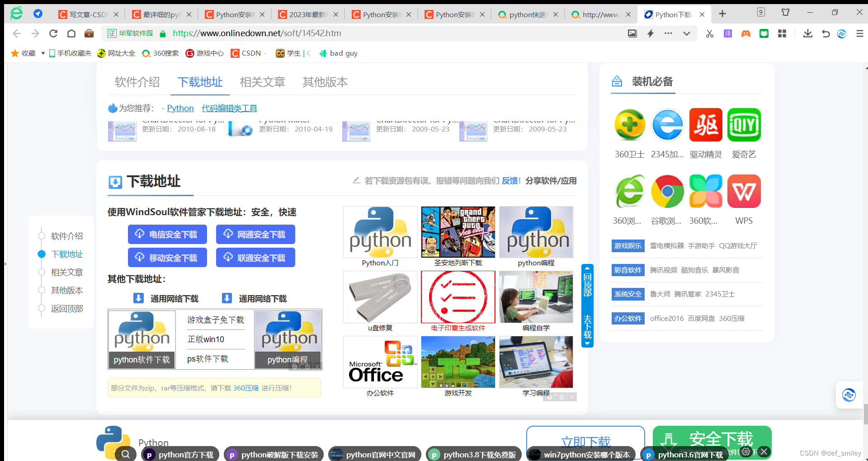Open the 谷歌浏览器 Chrome icon
This screenshot has height=461, width=868.
click(x=667, y=191)
